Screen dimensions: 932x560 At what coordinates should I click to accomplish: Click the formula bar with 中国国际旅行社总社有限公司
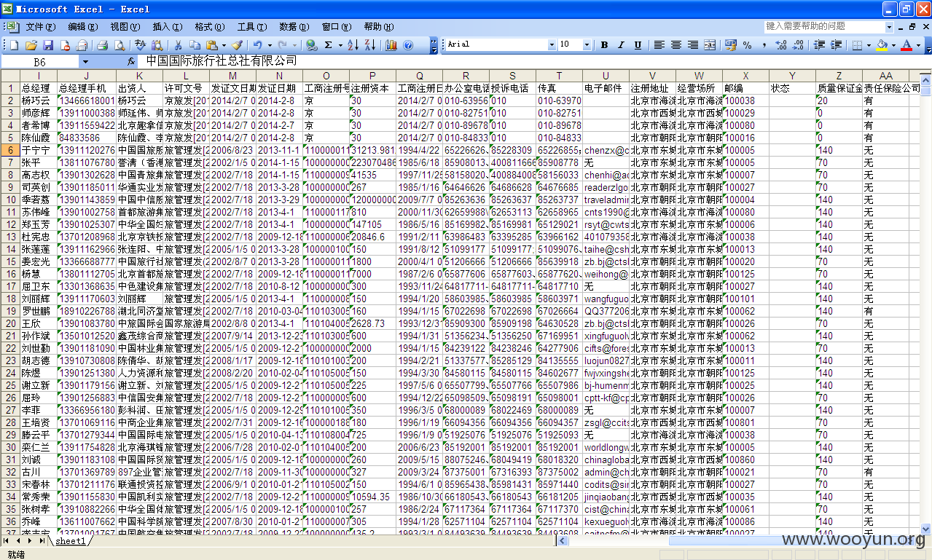(533, 62)
